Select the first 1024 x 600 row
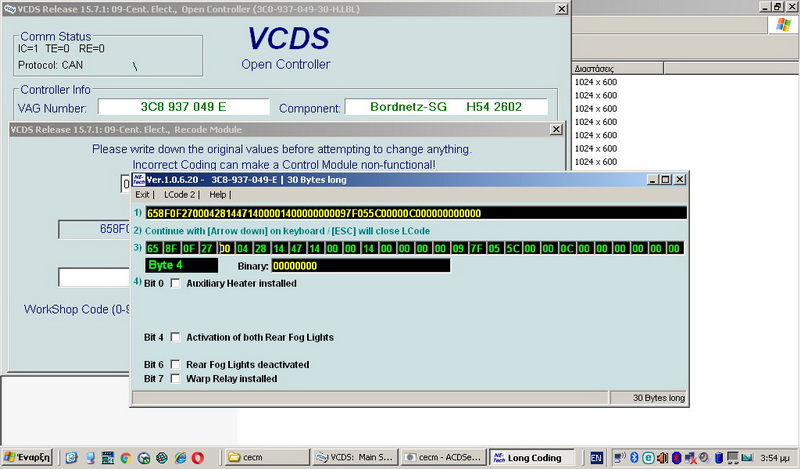This screenshot has height=469, width=800. [596, 82]
